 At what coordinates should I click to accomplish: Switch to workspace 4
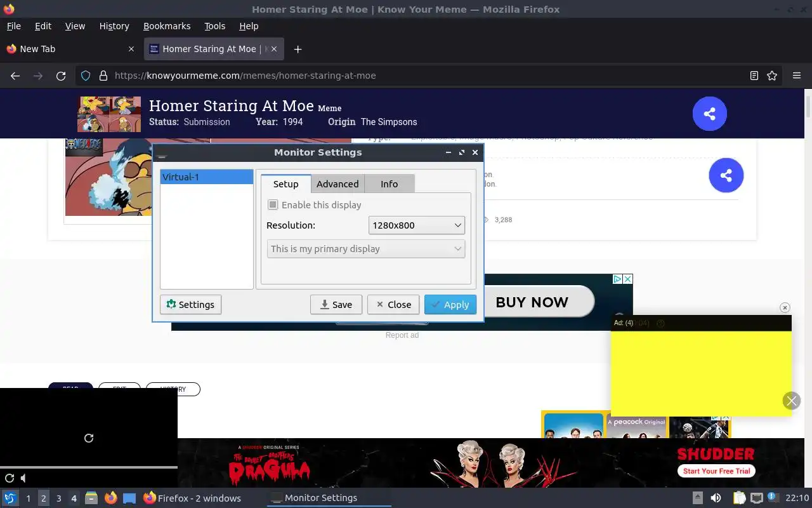coord(74,498)
